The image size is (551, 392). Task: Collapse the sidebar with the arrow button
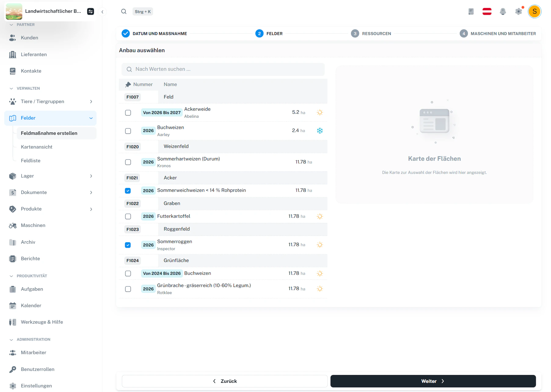pyautogui.click(x=102, y=12)
